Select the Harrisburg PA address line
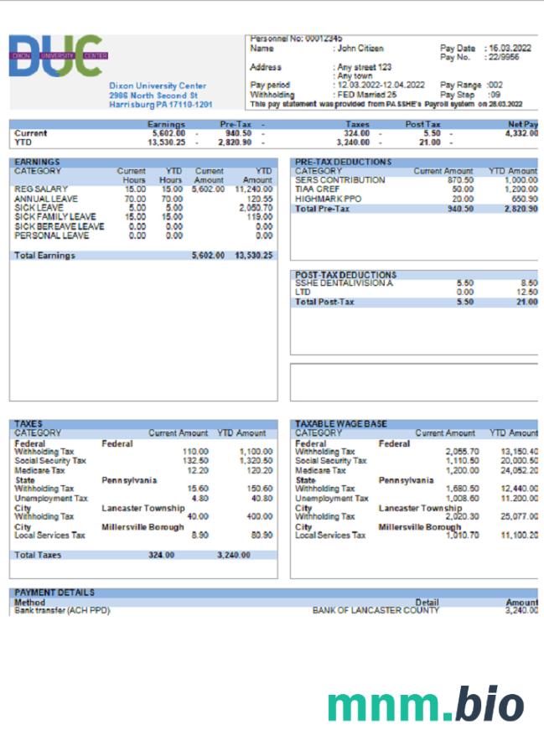This screenshot has width=544, height=756. [160, 105]
